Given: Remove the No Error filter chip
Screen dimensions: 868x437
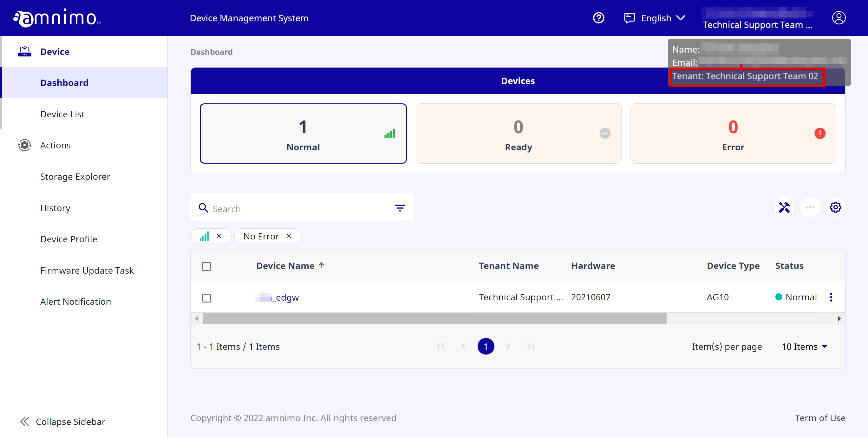Looking at the screenshot, I should coord(289,236).
